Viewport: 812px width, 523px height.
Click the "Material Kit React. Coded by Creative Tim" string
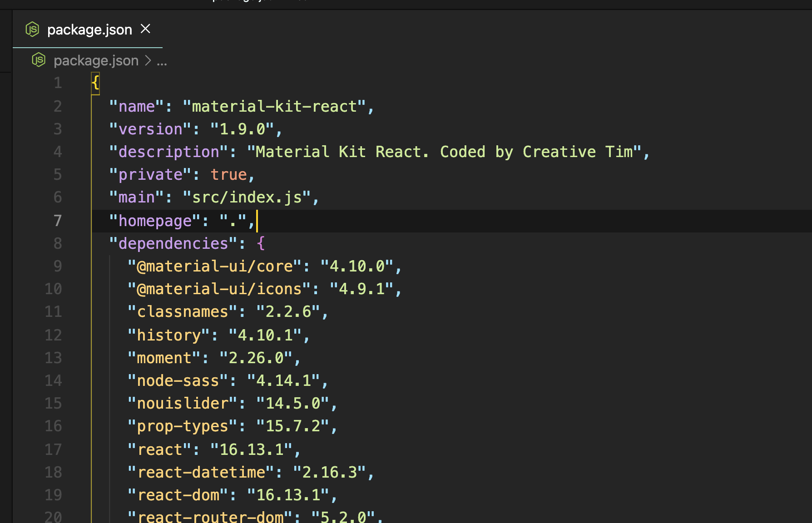click(x=444, y=152)
